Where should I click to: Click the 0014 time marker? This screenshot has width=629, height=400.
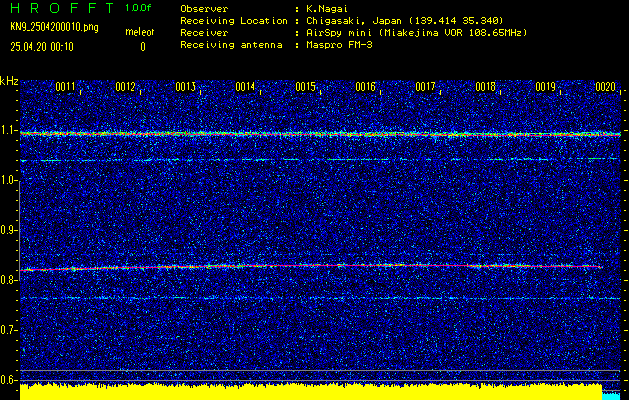click(245, 87)
